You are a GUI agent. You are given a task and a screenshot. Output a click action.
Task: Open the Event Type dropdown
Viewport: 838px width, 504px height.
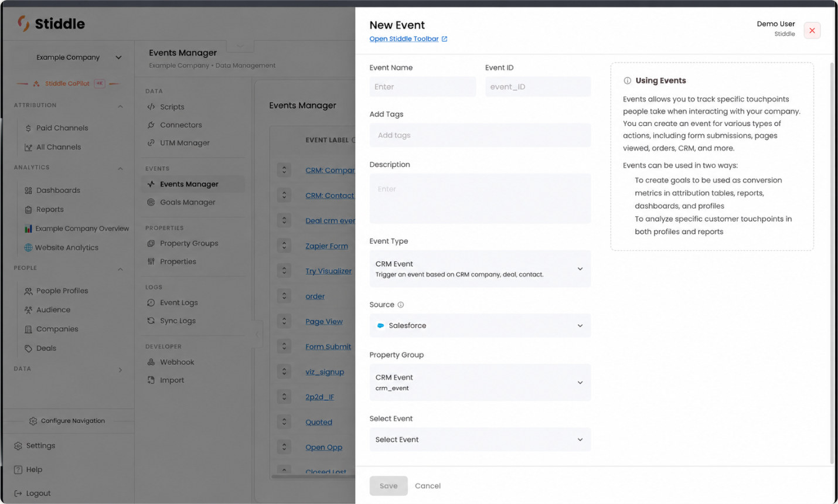[x=480, y=269]
